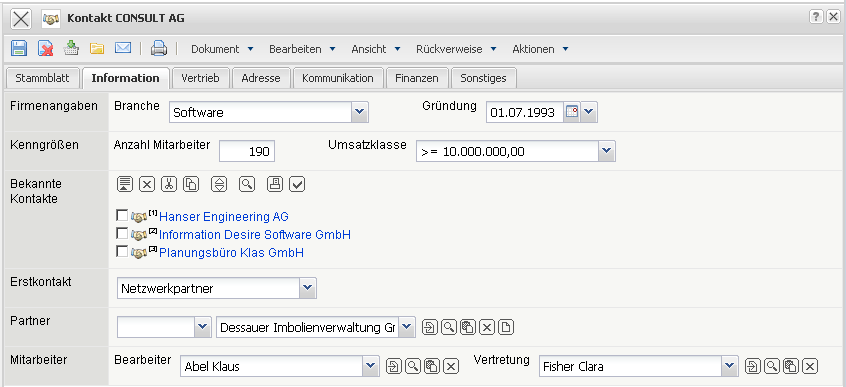Switch to the Adresse tab
846x387 pixels.
pyautogui.click(x=261, y=78)
